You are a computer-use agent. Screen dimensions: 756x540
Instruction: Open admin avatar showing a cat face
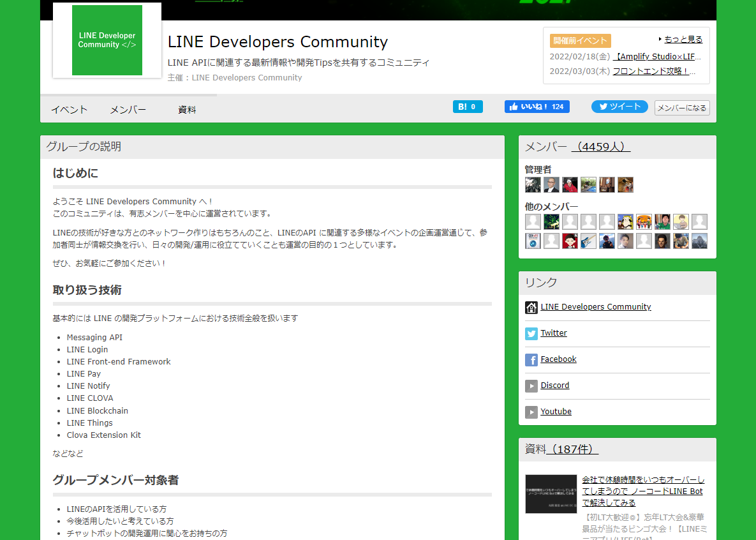pyautogui.click(x=625, y=185)
